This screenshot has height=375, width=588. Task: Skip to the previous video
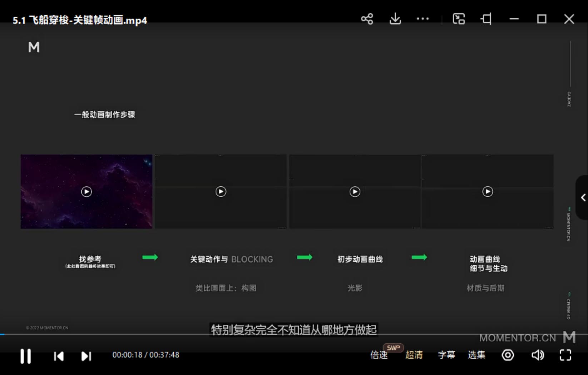(59, 356)
